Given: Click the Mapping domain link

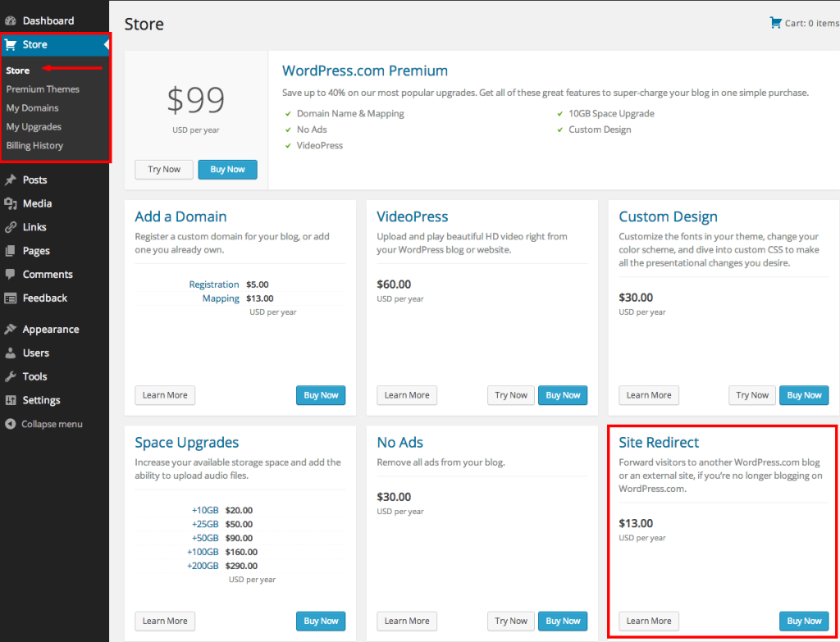Looking at the screenshot, I should click(221, 298).
